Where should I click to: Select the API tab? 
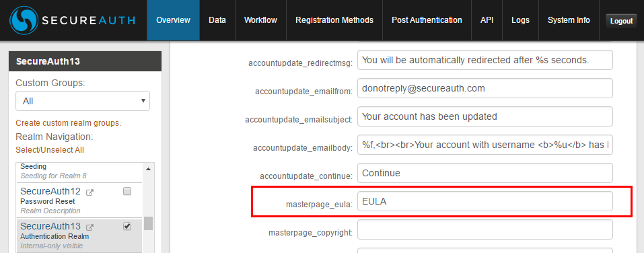[x=487, y=20]
